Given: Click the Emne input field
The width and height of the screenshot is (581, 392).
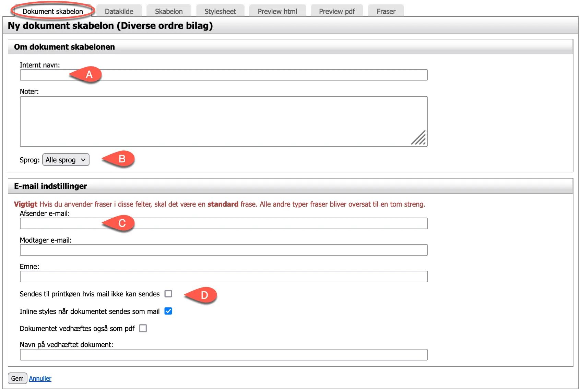Looking at the screenshot, I should [223, 277].
